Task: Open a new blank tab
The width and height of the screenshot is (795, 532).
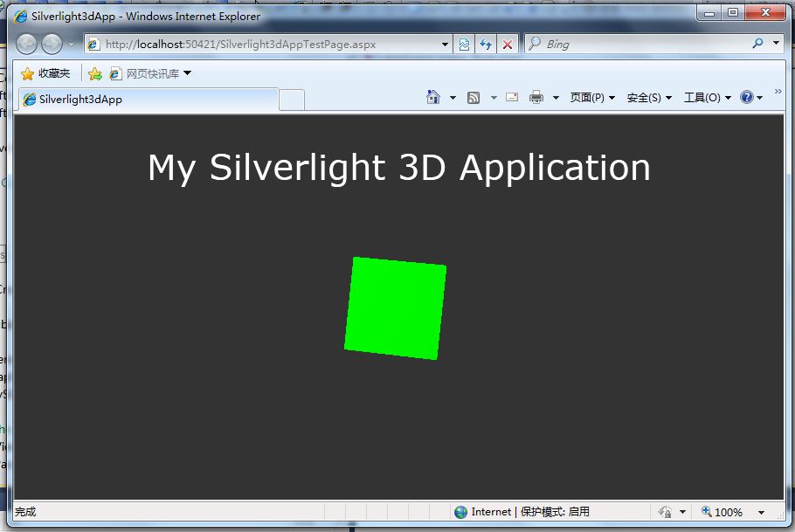Action: 292,100
